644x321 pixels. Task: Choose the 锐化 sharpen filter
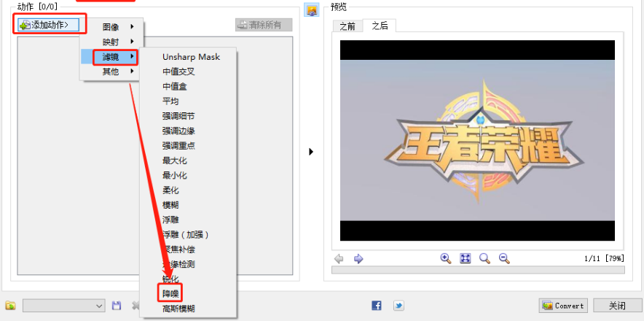(171, 279)
